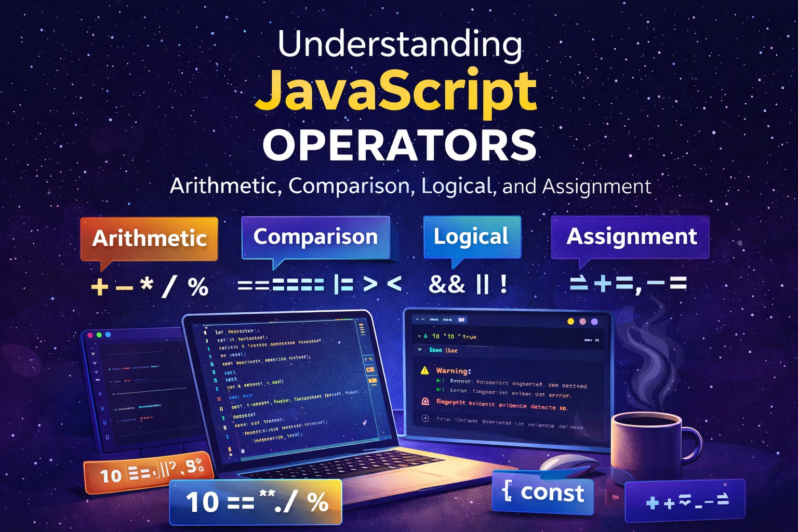The width and height of the screenshot is (798, 532).
Task: Click the red dot on the left tablet window
Action: point(90,335)
